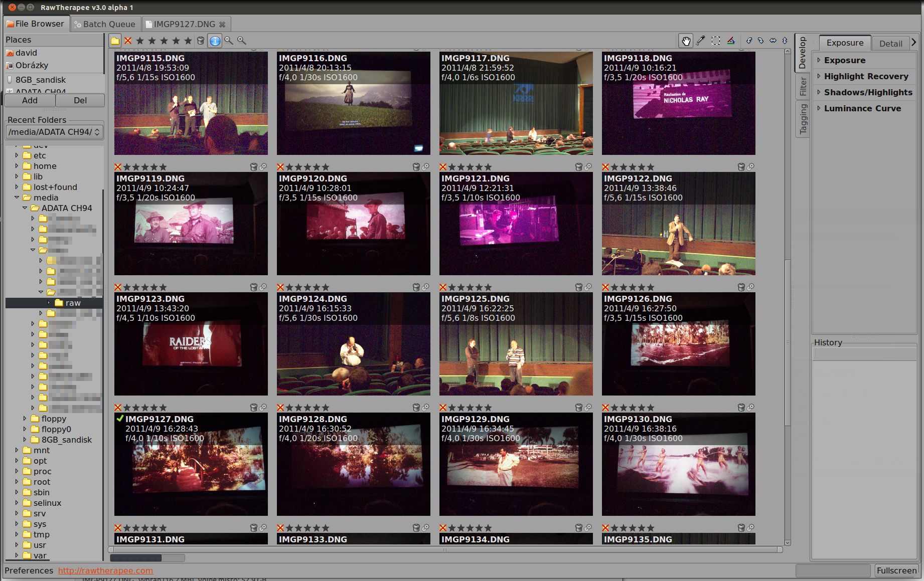Click the trash icon above IMGP9125.DNG
The width and height of the screenshot is (924, 581).
pyautogui.click(x=579, y=287)
